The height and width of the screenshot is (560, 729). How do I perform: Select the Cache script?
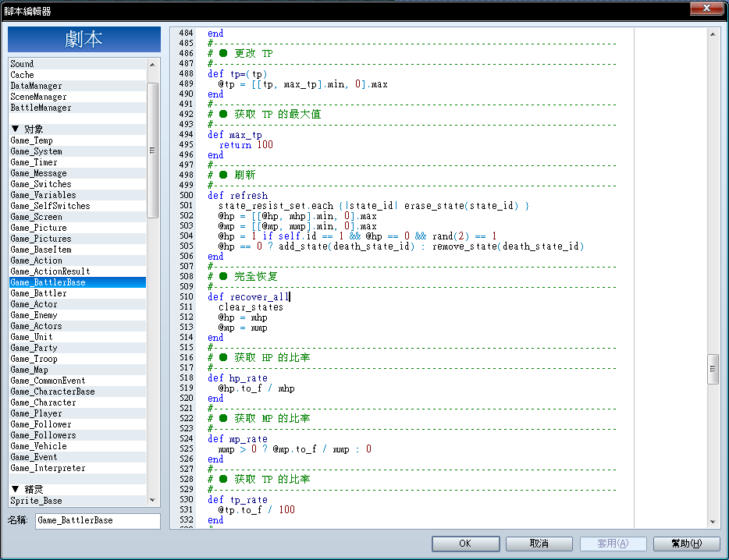coord(77,75)
